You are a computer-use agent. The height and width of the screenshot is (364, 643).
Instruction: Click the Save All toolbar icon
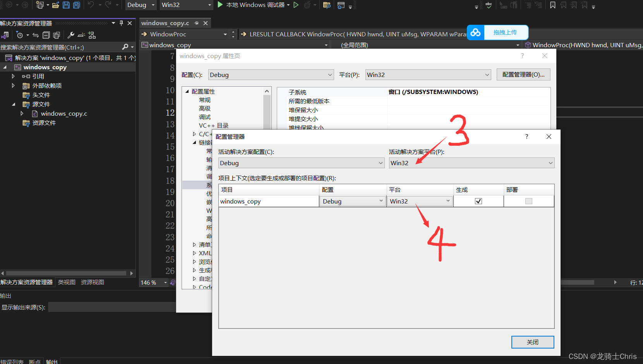point(76,5)
